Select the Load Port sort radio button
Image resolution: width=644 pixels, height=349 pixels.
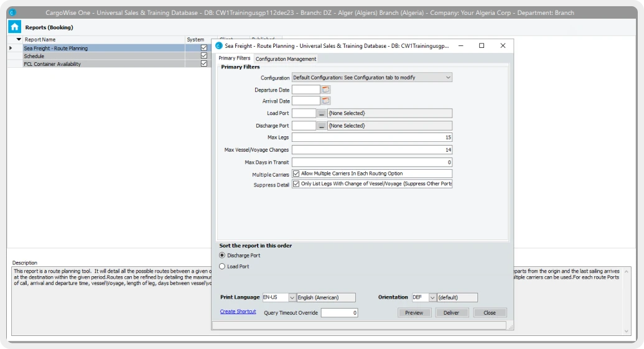(223, 266)
